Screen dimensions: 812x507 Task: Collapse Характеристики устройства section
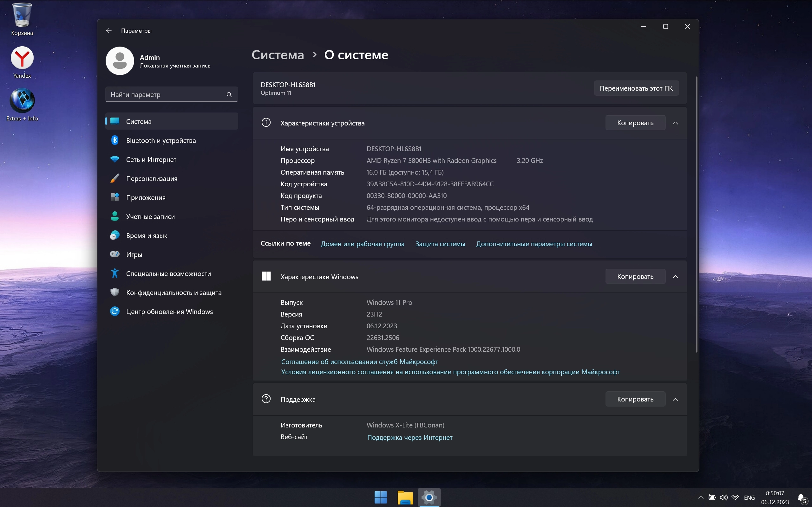coord(675,123)
